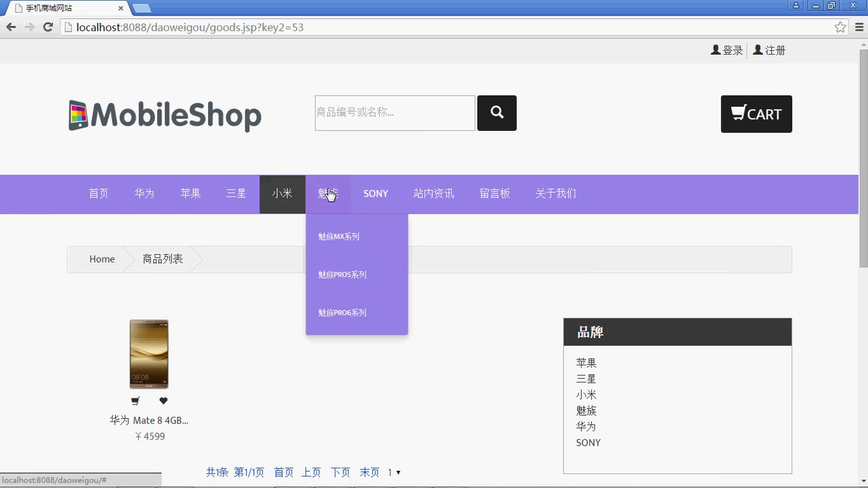Focus the 商品编号或名称 search field
Viewport: 868px width, 488px height.
(395, 113)
